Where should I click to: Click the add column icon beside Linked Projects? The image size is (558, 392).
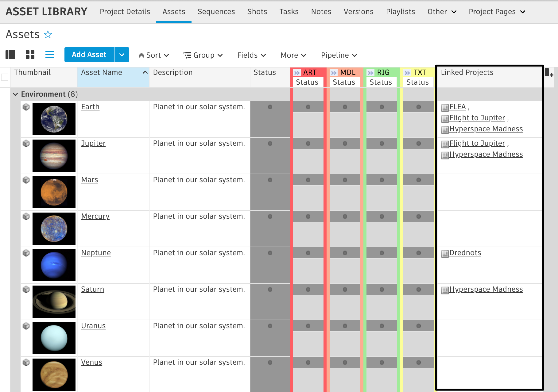click(549, 73)
